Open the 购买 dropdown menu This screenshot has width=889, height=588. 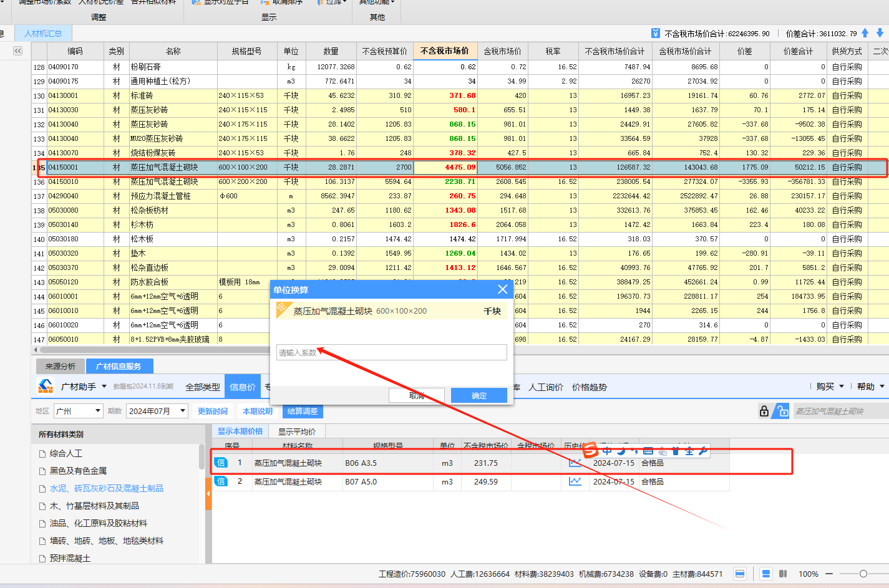click(830, 387)
